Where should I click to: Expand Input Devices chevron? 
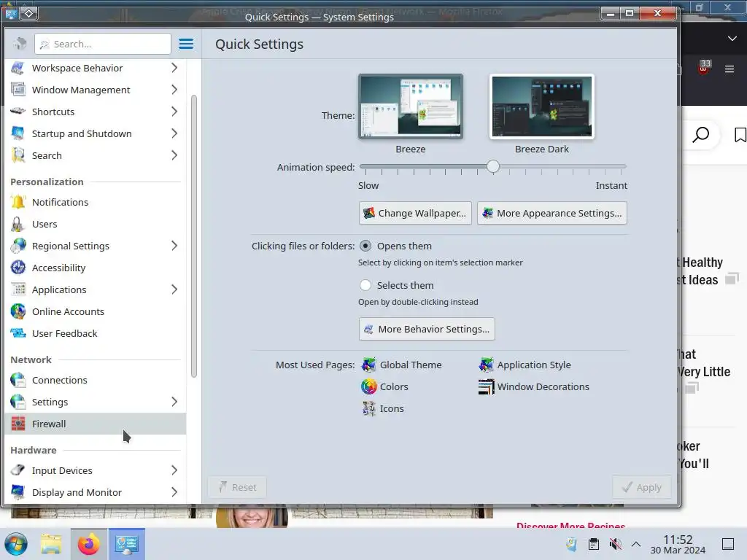(x=174, y=470)
